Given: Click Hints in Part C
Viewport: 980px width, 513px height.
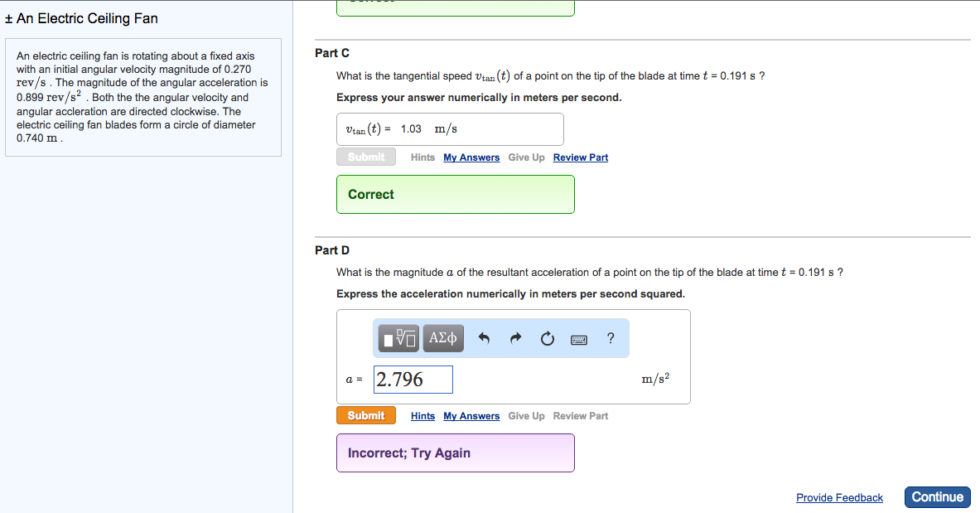Looking at the screenshot, I should tap(422, 157).
